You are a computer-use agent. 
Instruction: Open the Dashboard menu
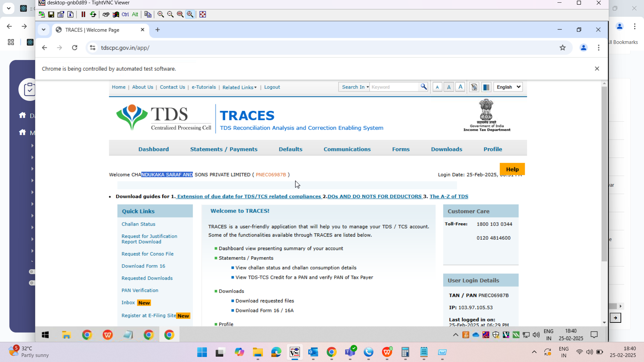tap(154, 149)
